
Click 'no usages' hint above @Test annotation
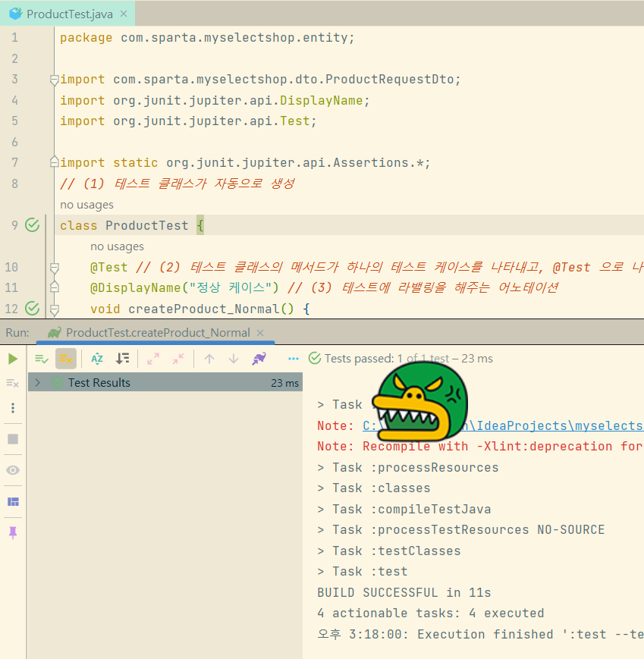pyautogui.click(x=117, y=246)
